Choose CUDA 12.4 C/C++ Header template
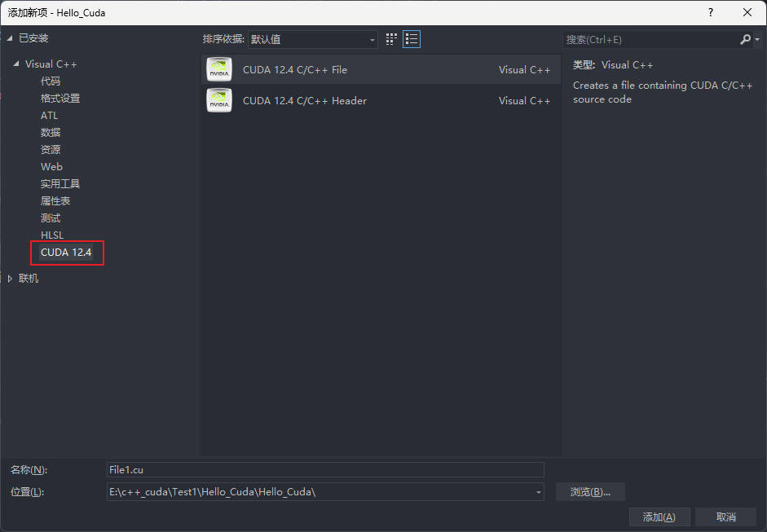Screen dimensions: 767x532 [x=381, y=100]
